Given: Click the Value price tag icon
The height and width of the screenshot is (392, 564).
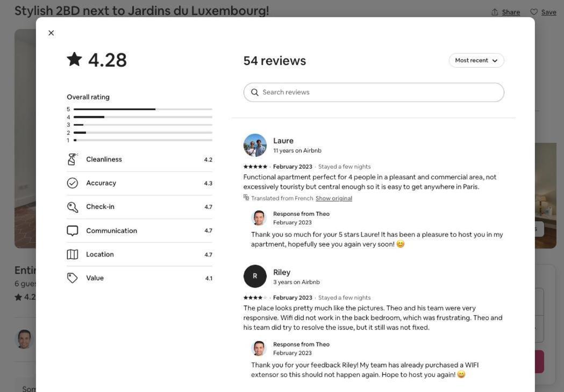Looking at the screenshot, I should pos(72,278).
